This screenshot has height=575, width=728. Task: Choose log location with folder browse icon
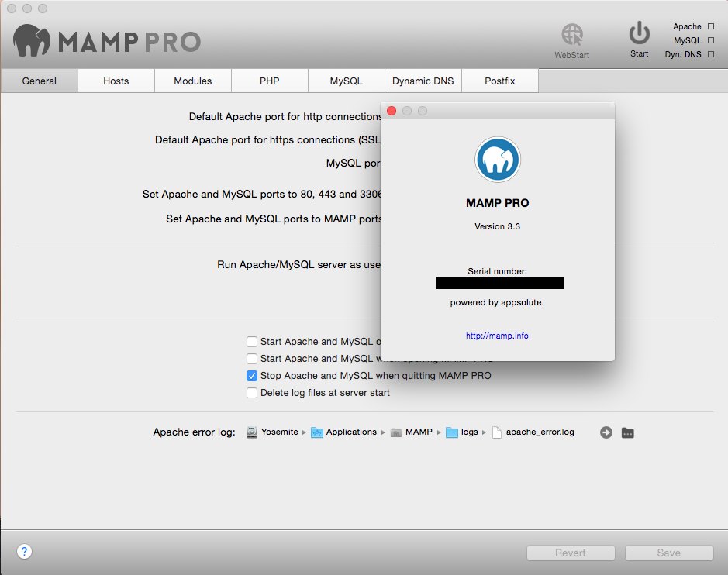(628, 432)
